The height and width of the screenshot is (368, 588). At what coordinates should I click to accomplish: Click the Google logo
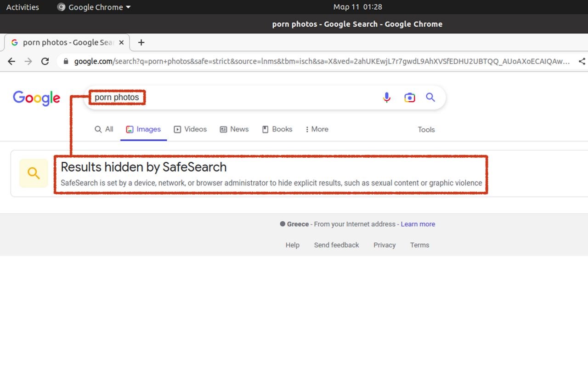pyautogui.click(x=36, y=98)
